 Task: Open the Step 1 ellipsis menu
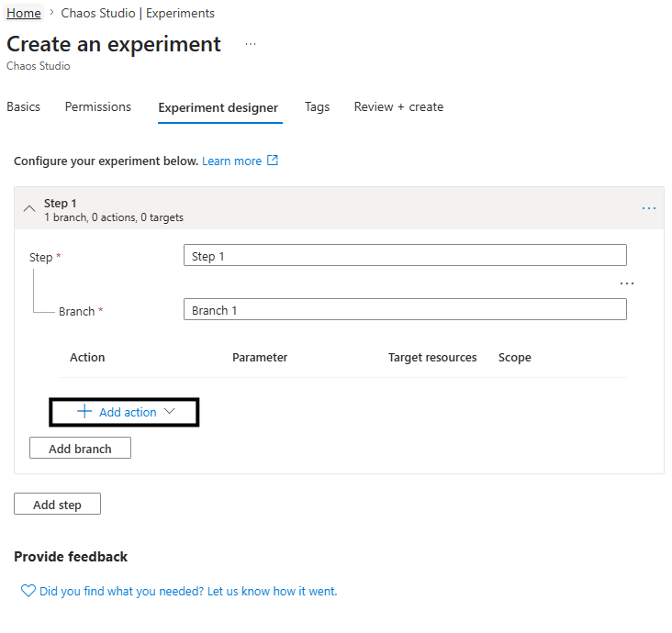click(648, 208)
